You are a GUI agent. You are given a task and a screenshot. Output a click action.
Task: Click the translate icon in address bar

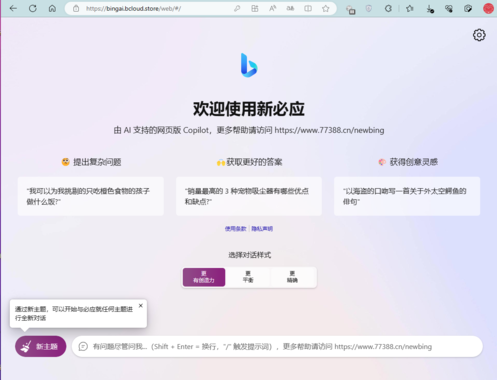tap(290, 9)
